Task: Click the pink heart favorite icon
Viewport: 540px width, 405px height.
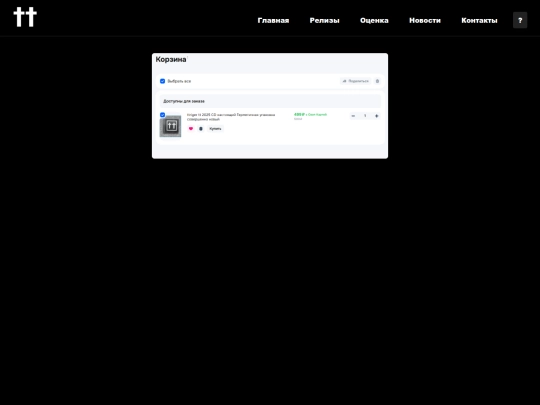Action: click(191, 129)
